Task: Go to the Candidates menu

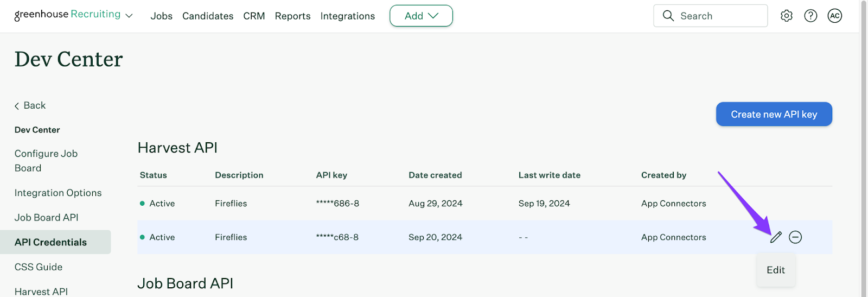Action: pyautogui.click(x=208, y=16)
